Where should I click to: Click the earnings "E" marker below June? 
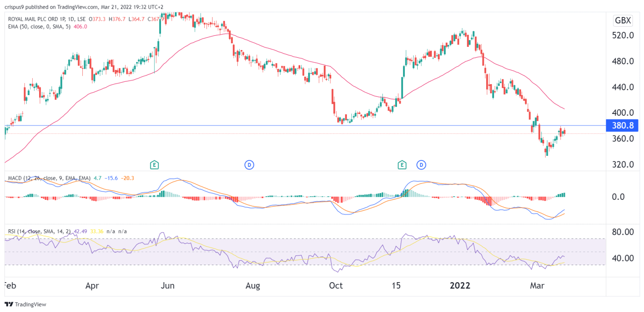(155, 165)
